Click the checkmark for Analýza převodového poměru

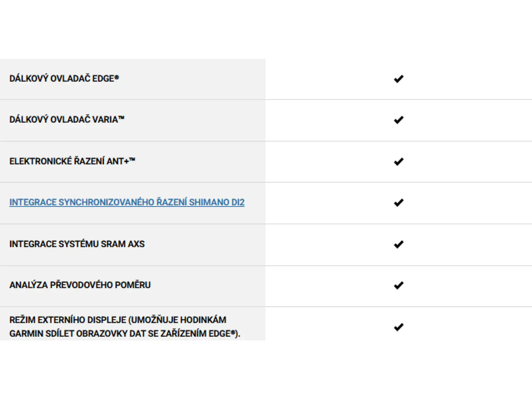coord(398,285)
